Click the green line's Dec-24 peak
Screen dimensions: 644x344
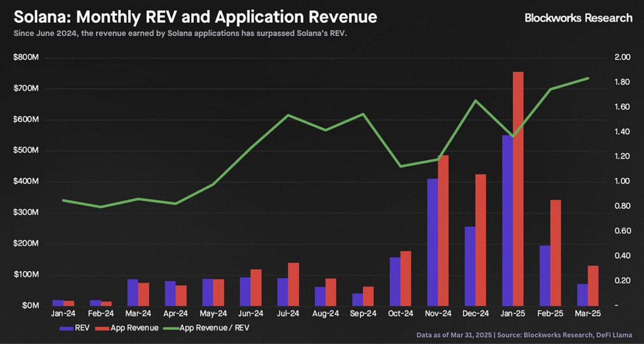(475, 100)
